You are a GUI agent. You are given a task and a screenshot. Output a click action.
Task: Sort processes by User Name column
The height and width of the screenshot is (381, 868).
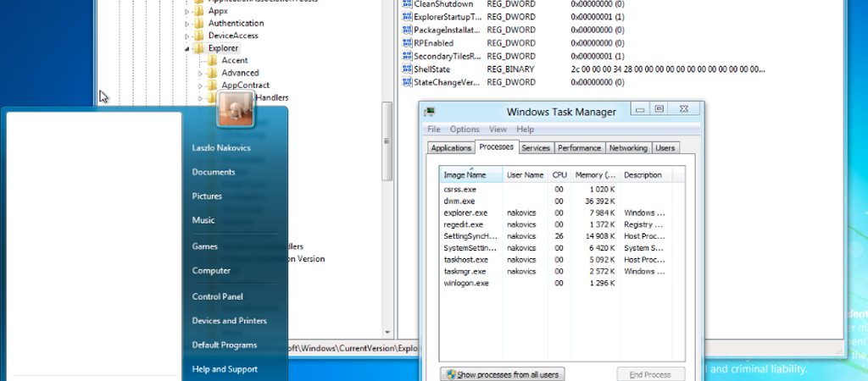(x=526, y=174)
